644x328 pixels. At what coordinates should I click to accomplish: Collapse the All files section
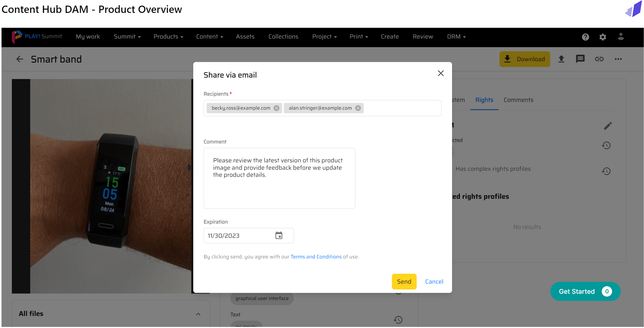[x=198, y=314]
